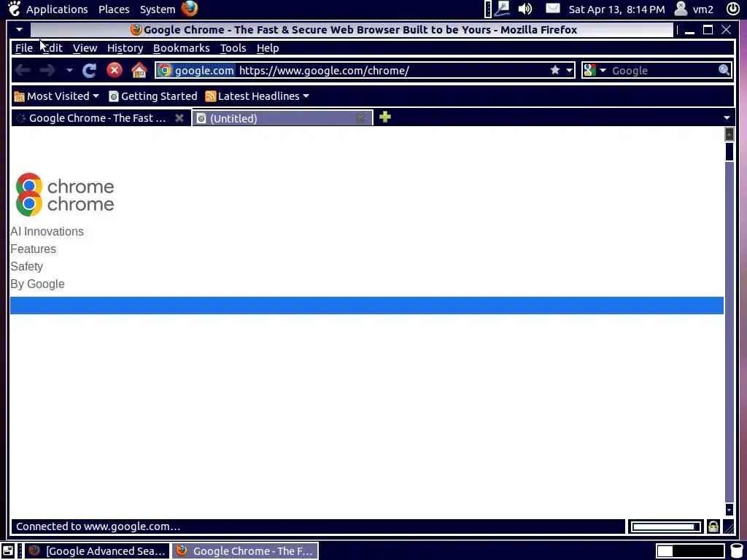747x560 pixels.
Task: Click the scrollbar up arrow
Action: click(729, 134)
